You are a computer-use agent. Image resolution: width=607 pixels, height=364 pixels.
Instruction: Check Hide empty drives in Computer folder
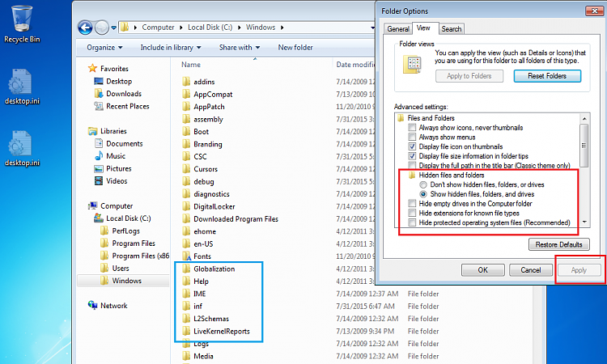point(412,204)
